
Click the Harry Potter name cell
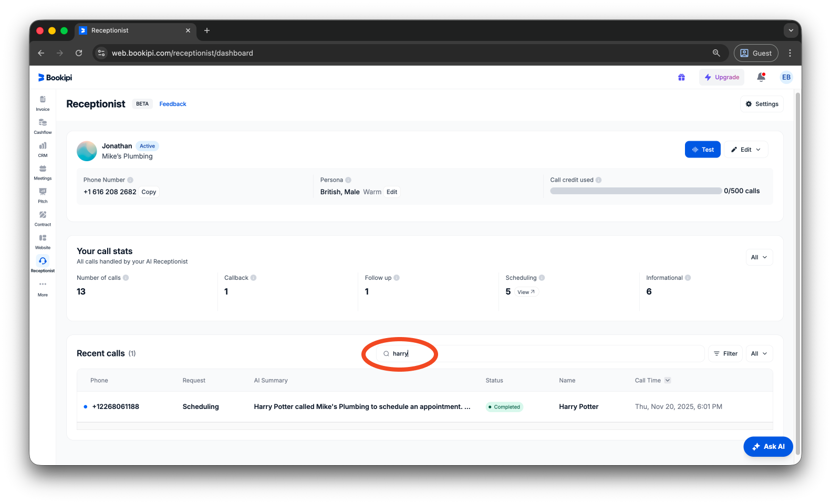pos(579,407)
